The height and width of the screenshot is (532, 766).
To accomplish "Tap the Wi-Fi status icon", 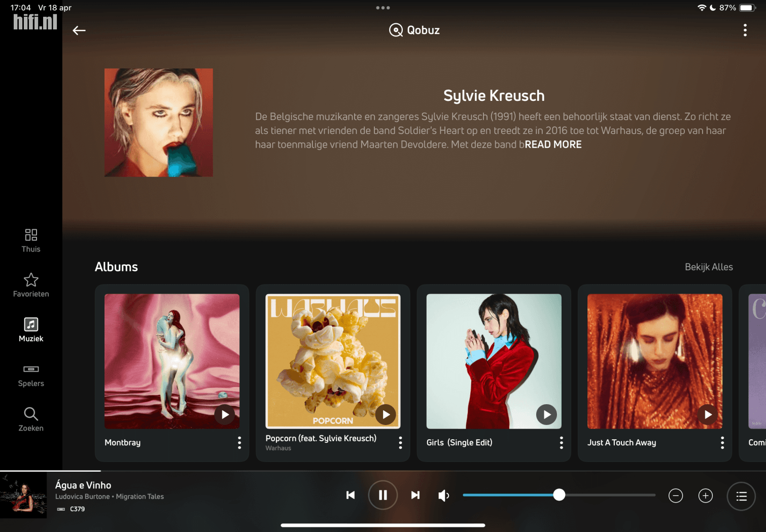I will tap(702, 8).
